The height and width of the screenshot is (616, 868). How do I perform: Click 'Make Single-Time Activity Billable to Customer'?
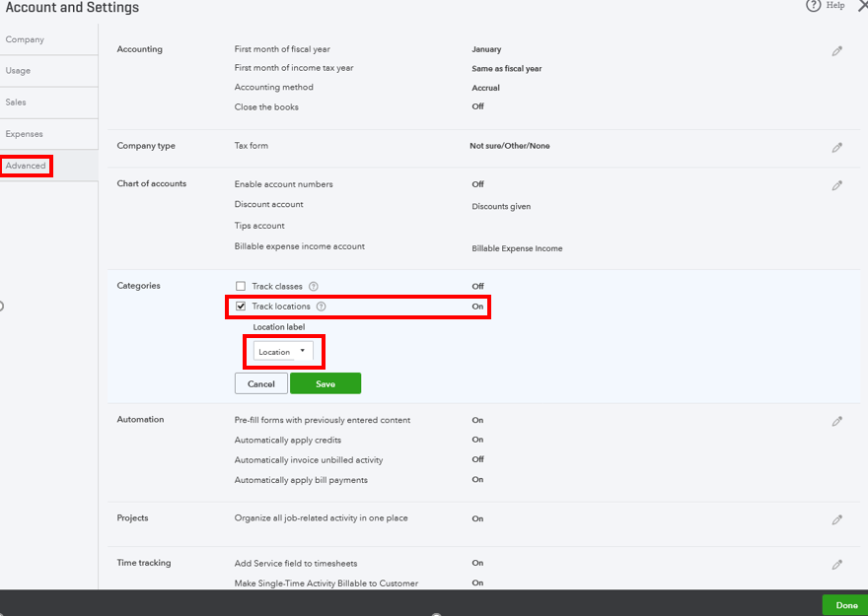(x=326, y=583)
